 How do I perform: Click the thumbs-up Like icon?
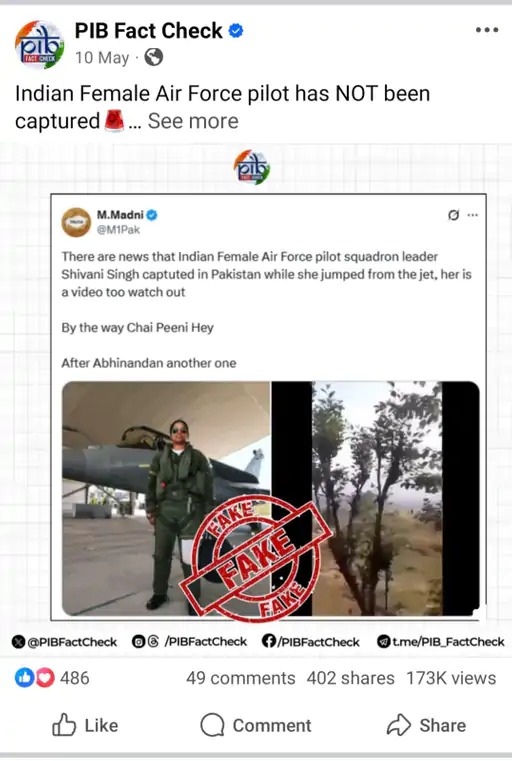pos(64,725)
